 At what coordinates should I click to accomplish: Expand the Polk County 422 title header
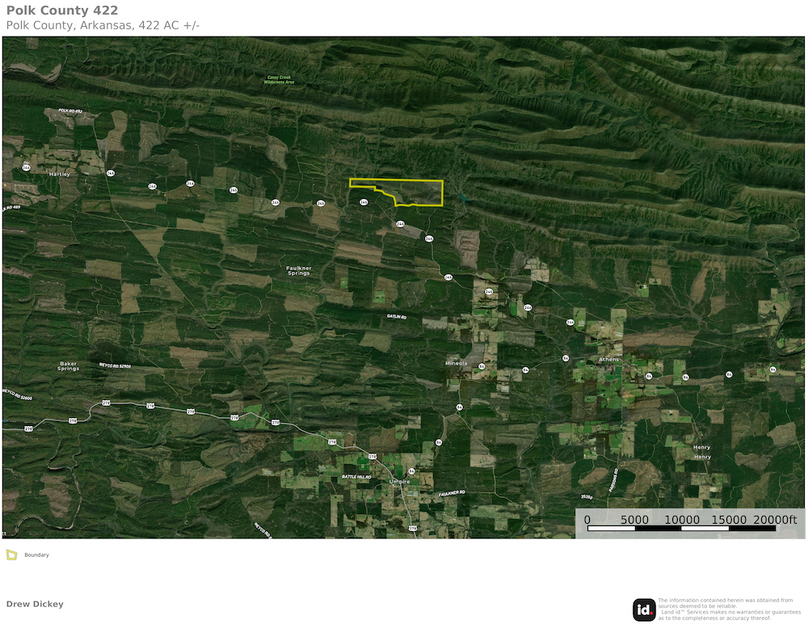pyautogui.click(x=62, y=11)
